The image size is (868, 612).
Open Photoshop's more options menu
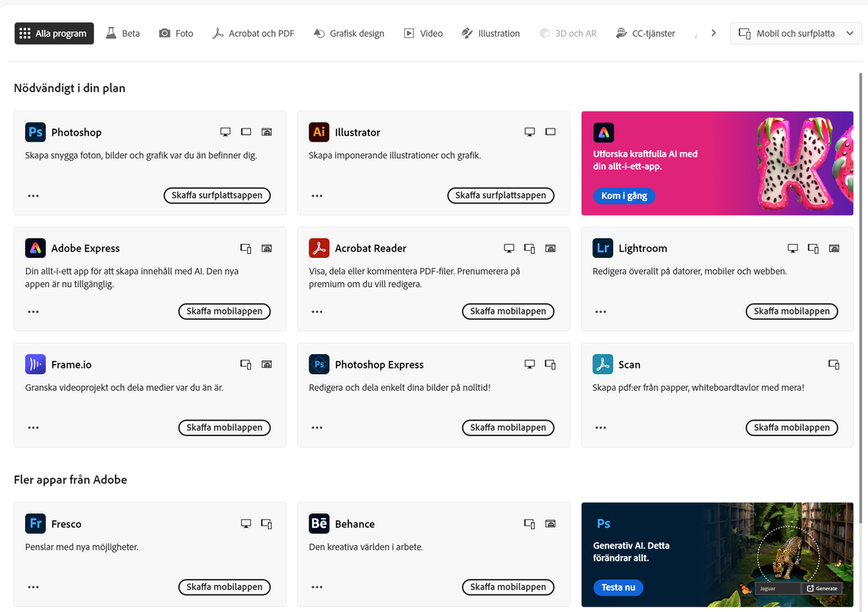33,196
